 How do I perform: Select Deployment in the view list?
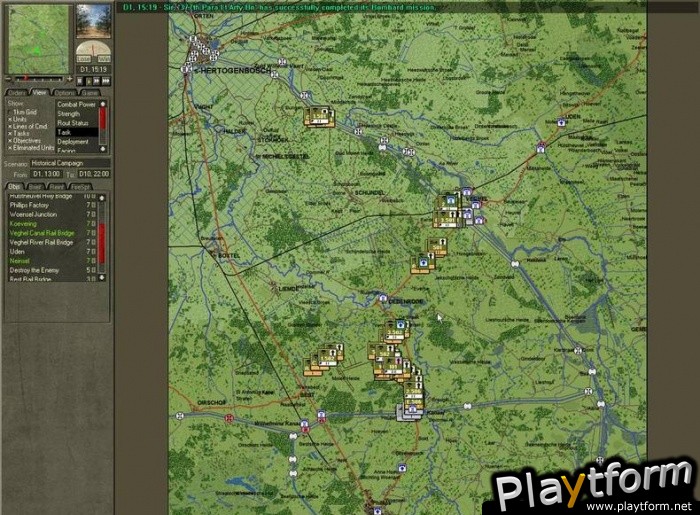77,142
